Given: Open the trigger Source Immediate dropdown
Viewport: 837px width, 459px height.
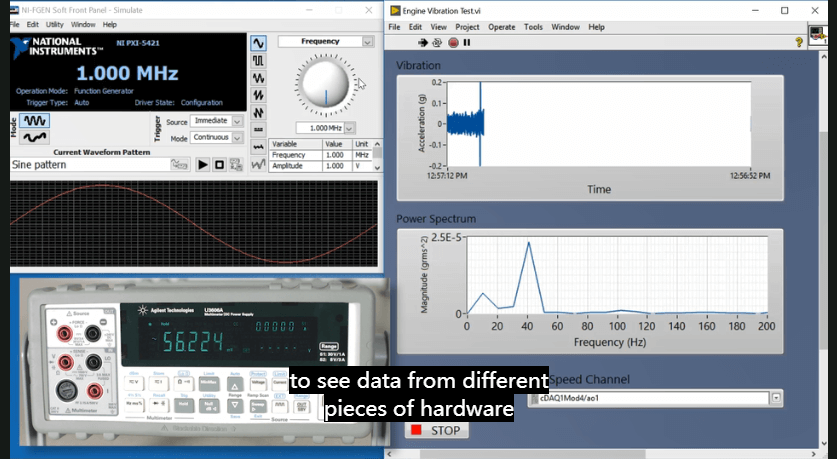Looking at the screenshot, I should [237, 121].
